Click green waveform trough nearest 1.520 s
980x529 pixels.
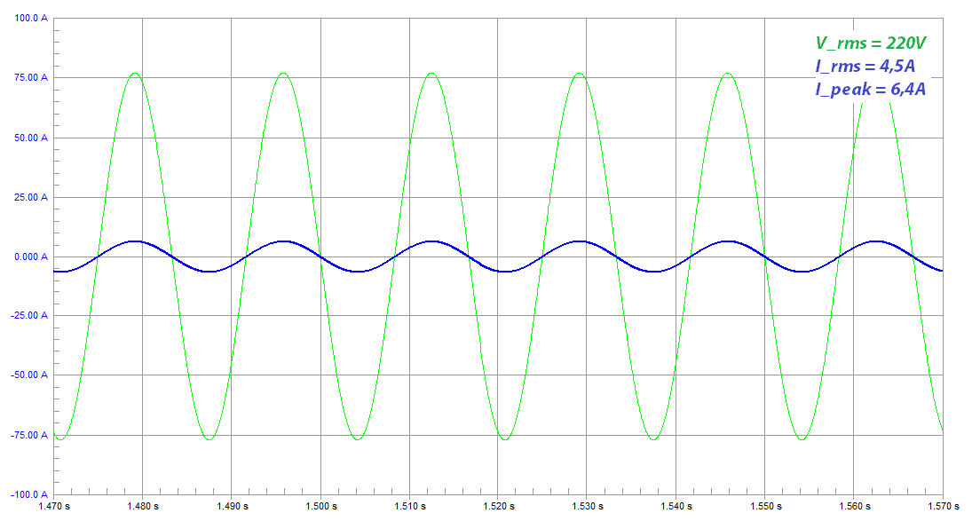pos(505,439)
